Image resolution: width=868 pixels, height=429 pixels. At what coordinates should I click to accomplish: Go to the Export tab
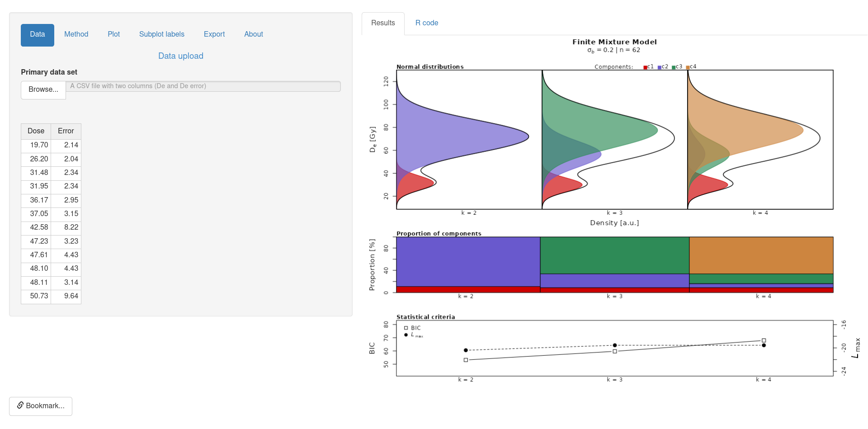(x=214, y=34)
